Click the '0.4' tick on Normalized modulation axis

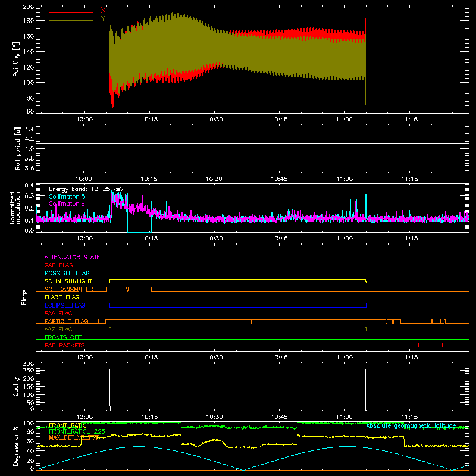(x=29, y=185)
